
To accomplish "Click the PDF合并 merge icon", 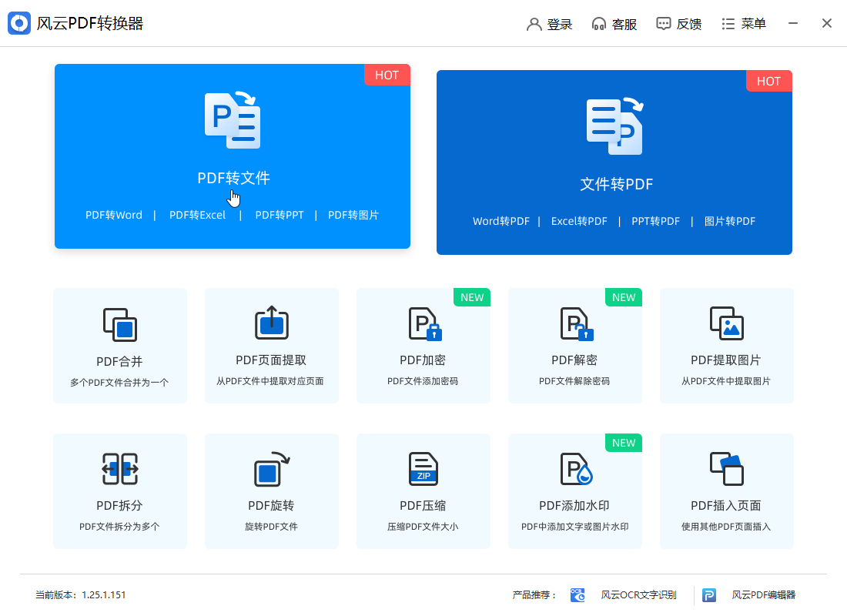I will click(120, 325).
